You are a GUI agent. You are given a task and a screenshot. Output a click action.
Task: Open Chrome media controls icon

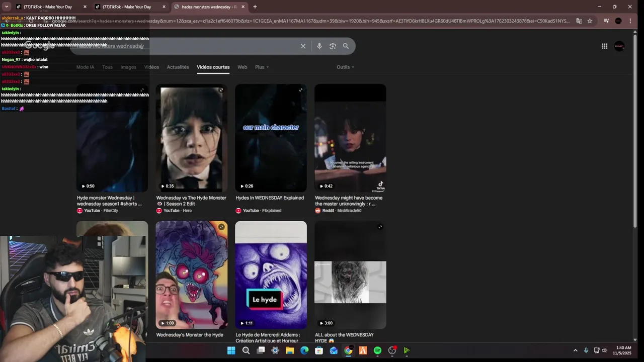click(x=606, y=21)
